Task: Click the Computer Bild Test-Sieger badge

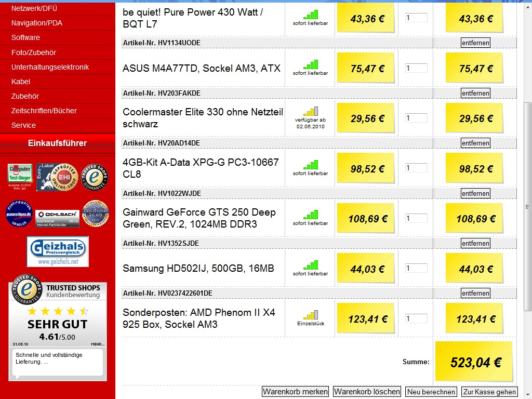Action: pyautogui.click(x=20, y=177)
